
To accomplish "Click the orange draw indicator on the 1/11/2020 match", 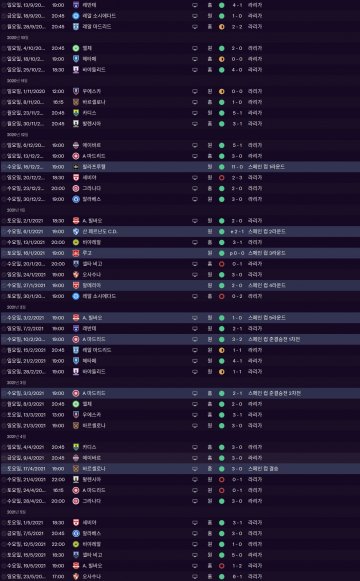I will [221, 92].
